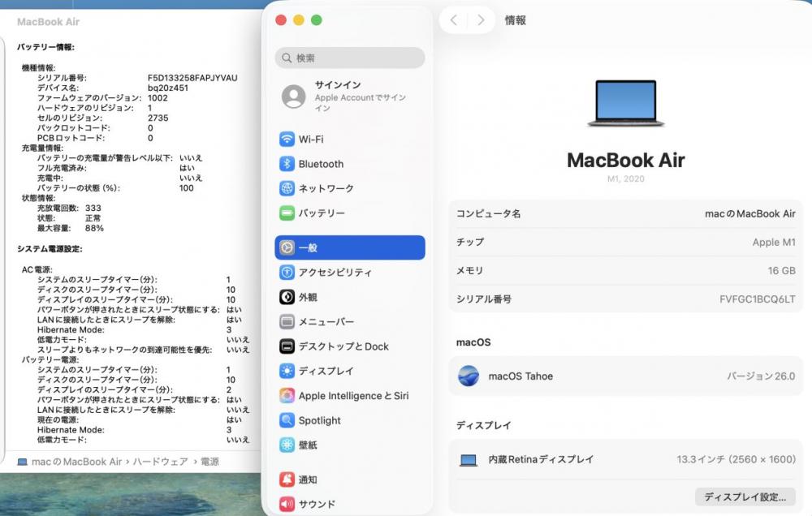812x516 pixels.
Task: Click the メモリ 16 GB row
Action: [x=625, y=271]
